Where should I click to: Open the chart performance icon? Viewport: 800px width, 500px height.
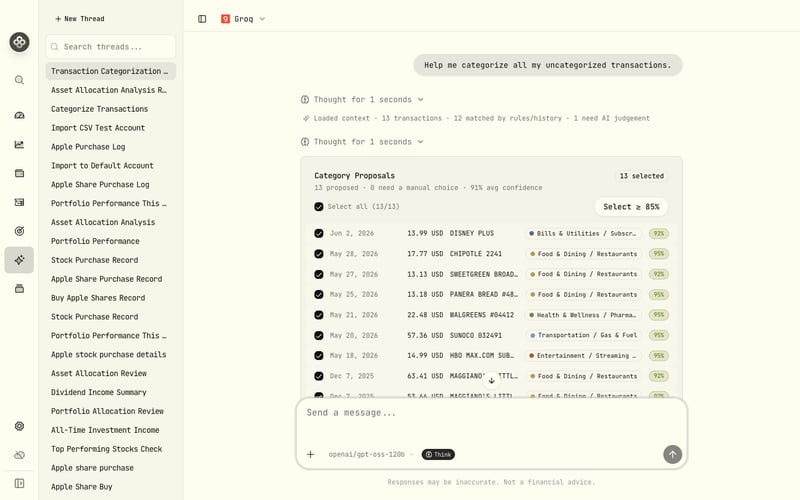tap(19, 144)
